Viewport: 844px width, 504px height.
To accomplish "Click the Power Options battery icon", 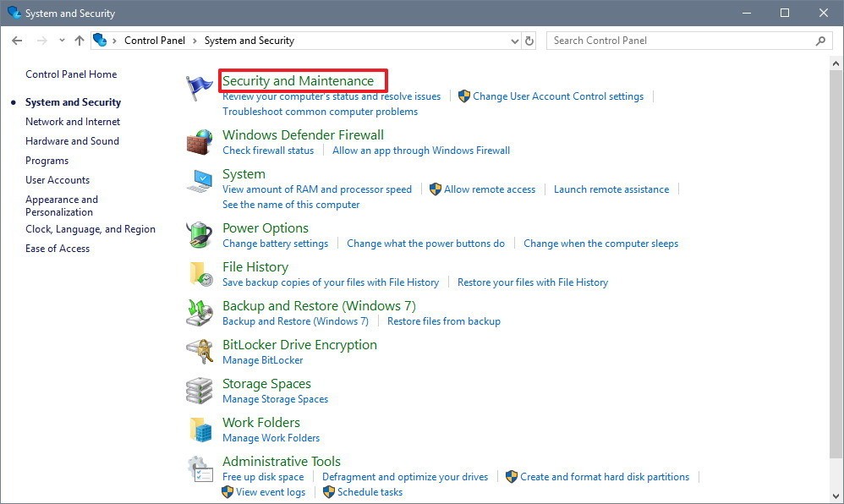I will [x=200, y=235].
